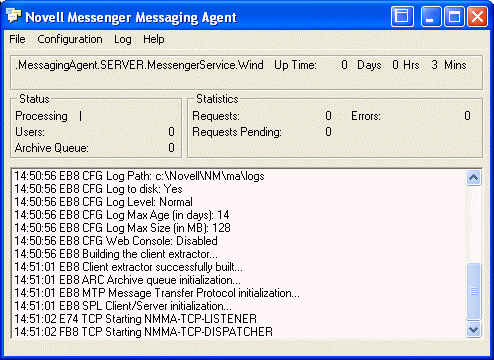Click the title bar restore-layout icon left of Minimize
494x360 pixels.
[402, 16]
